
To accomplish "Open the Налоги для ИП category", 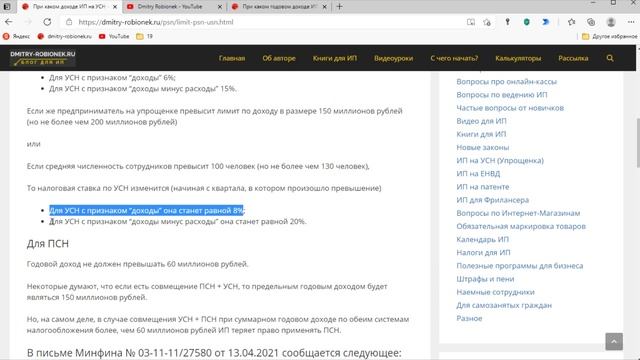I will [483, 252].
